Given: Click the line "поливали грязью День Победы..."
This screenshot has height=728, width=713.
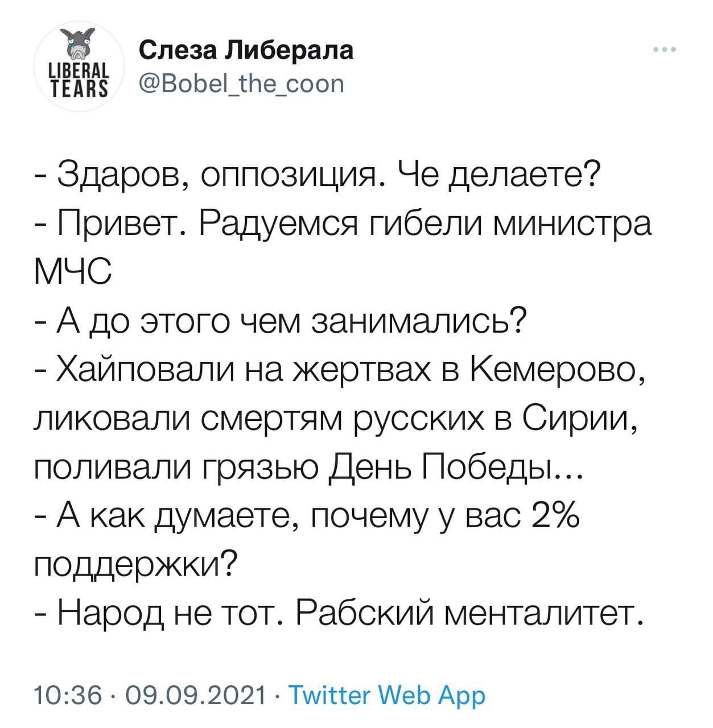Looking at the screenshot, I should 307,471.
